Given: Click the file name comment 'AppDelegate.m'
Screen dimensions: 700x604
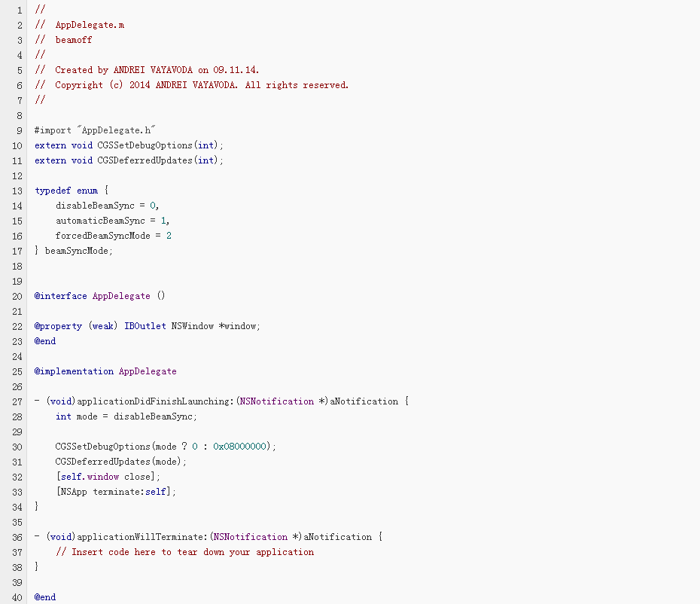Looking at the screenshot, I should pos(90,25).
